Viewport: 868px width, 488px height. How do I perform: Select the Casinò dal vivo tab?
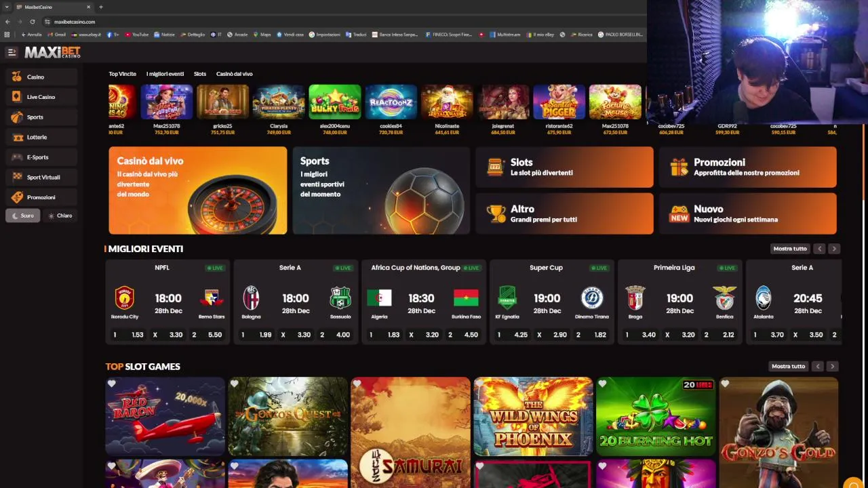pos(235,74)
